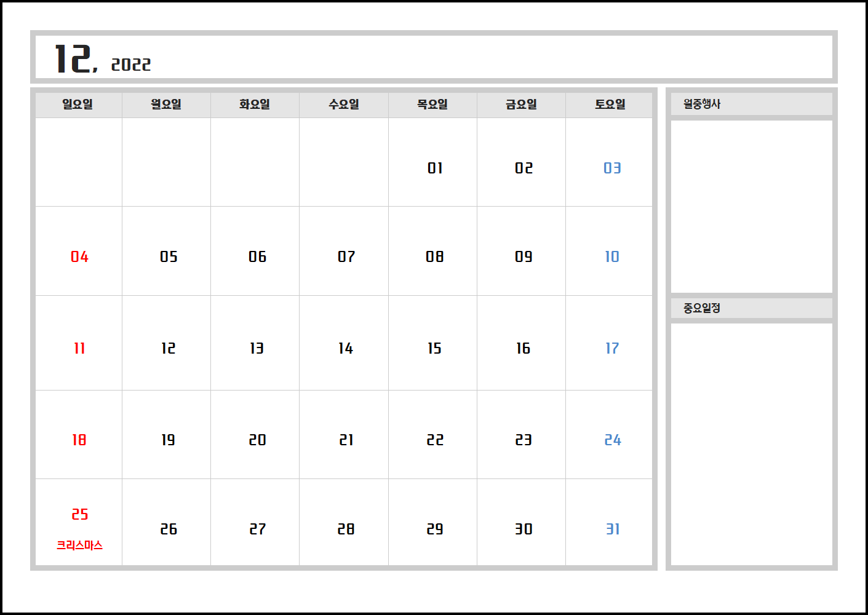Choose date 16 in the calendar
The width and height of the screenshot is (868, 615).
524,348
